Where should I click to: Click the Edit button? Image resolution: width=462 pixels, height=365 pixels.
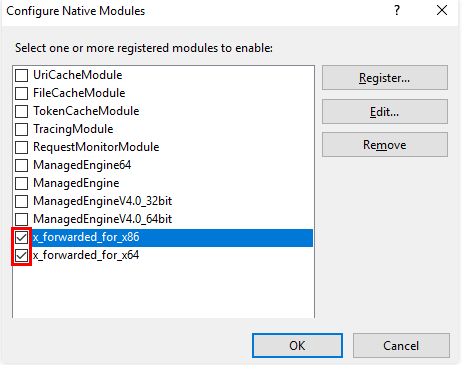coord(385,111)
